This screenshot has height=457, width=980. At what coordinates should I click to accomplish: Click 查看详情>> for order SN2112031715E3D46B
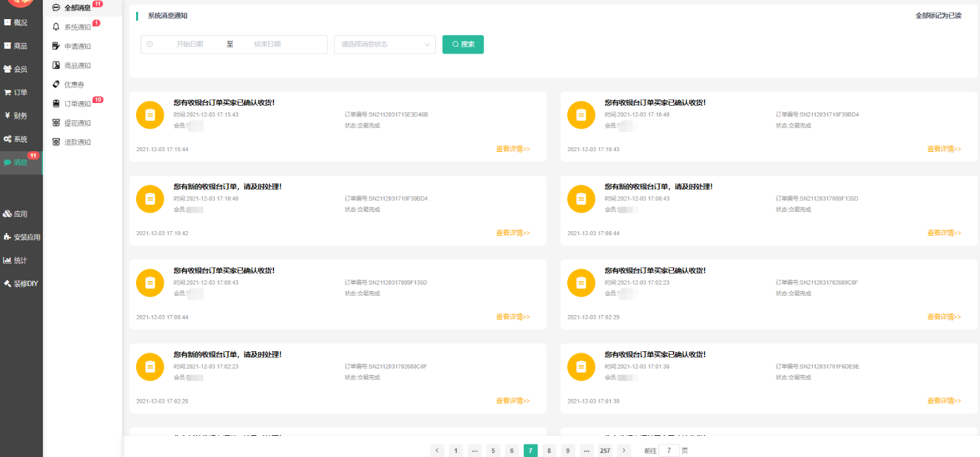point(512,149)
